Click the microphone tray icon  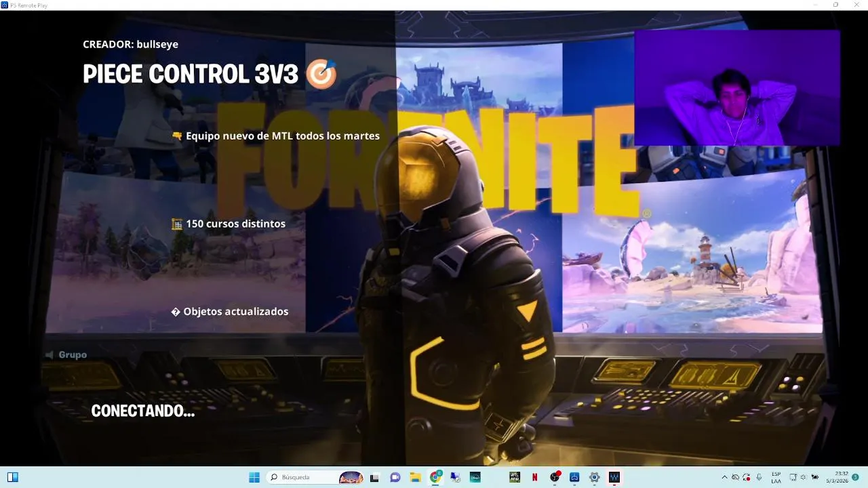pos(759,477)
